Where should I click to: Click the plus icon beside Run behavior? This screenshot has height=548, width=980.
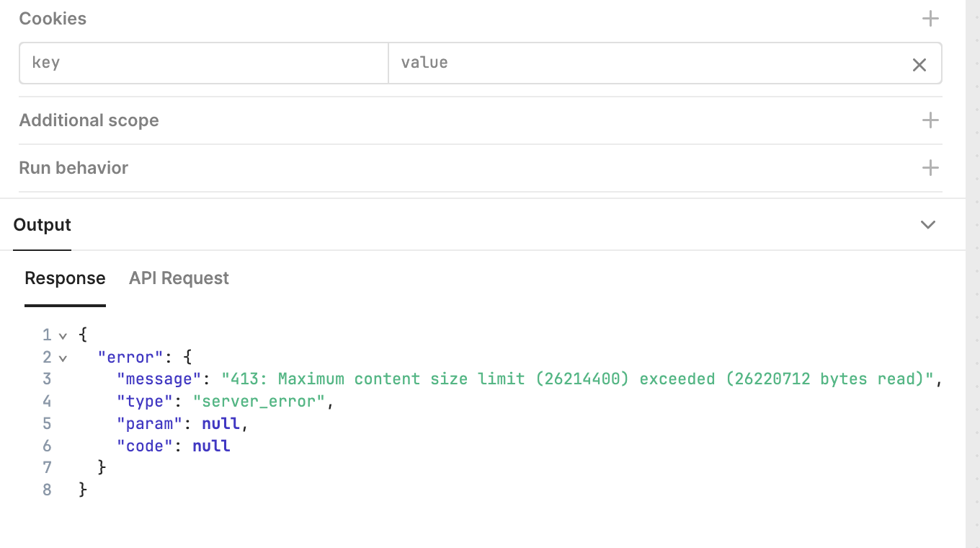930,168
